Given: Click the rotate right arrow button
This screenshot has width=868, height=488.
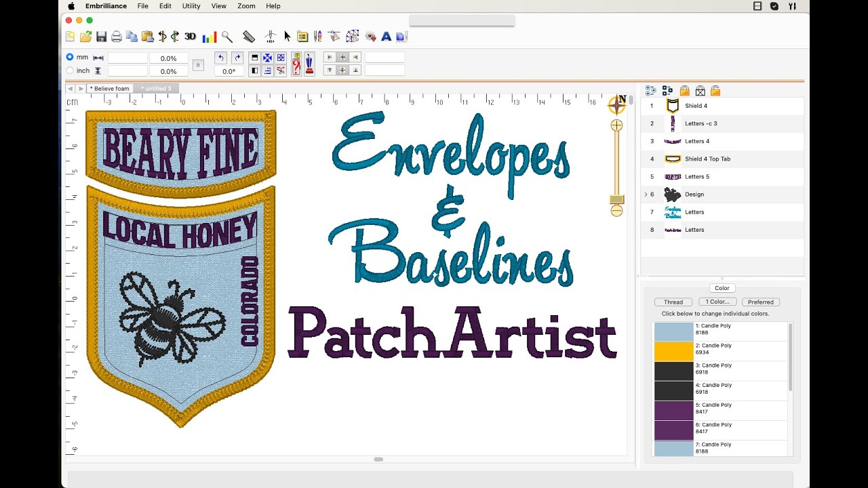Looking at the screenshot, I should [237, 58].
